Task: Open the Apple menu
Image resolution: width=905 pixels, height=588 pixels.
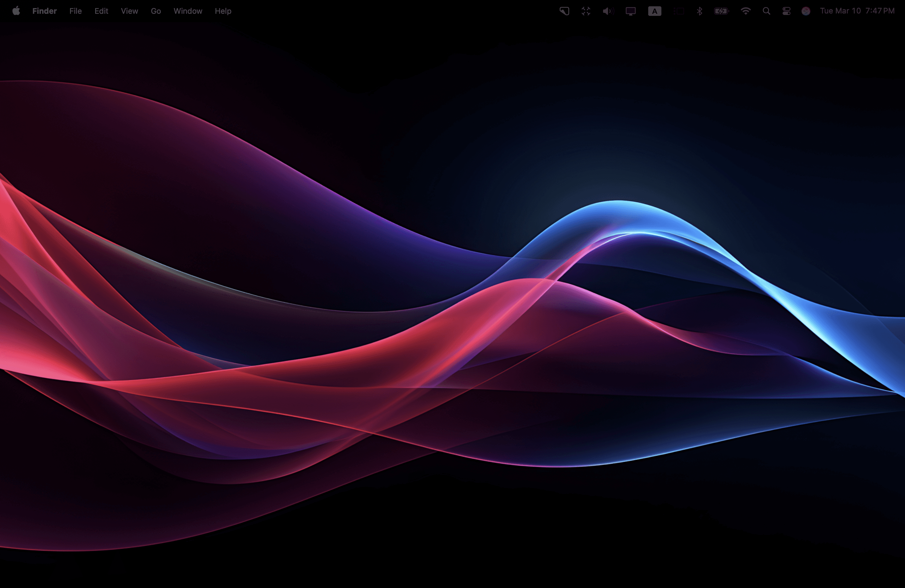Action: point(16,11)
